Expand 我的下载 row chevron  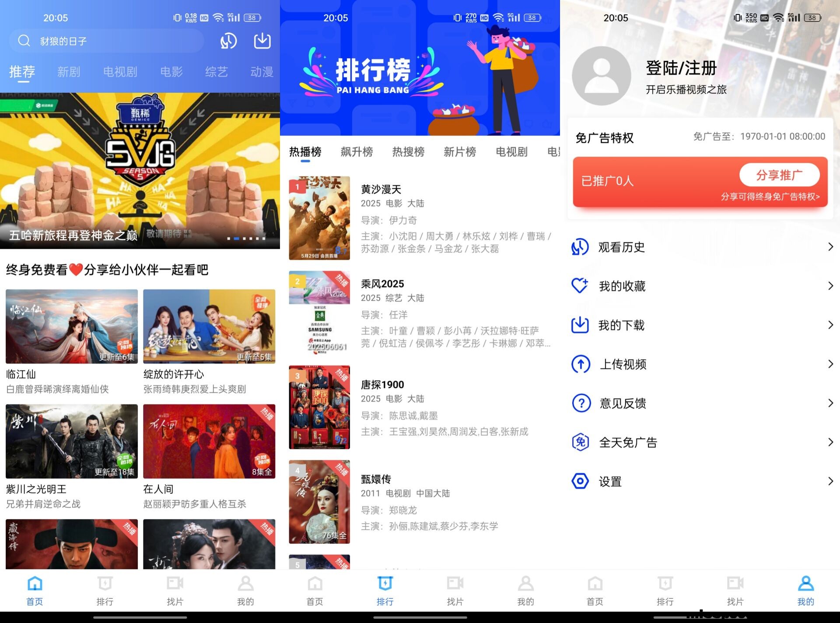pyautogui.click(x=830, y=325)
